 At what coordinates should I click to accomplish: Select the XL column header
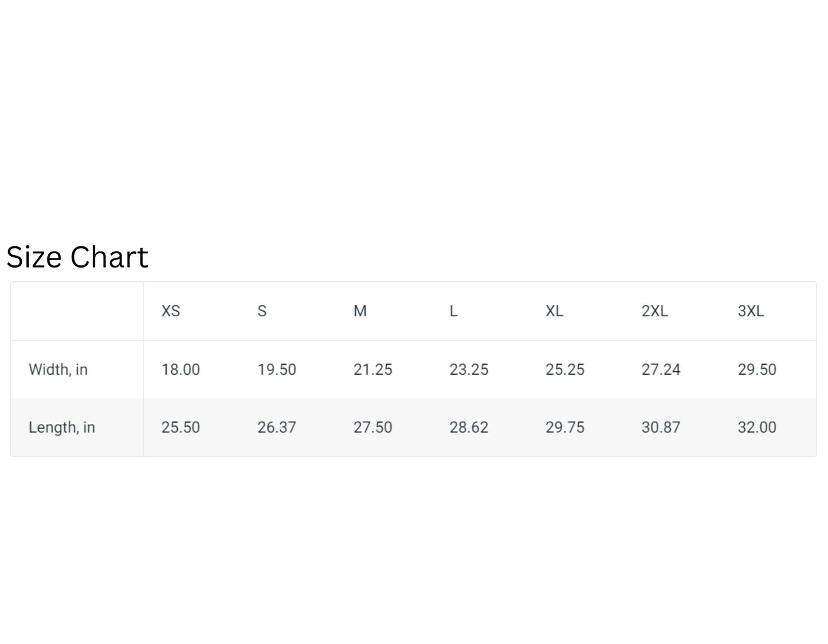click(x=554, y=311)
